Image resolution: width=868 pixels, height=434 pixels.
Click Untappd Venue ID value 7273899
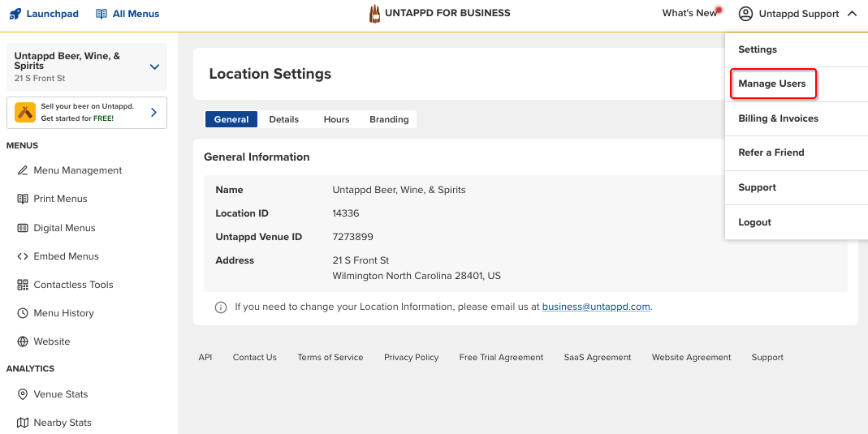[x=352, y=237]
